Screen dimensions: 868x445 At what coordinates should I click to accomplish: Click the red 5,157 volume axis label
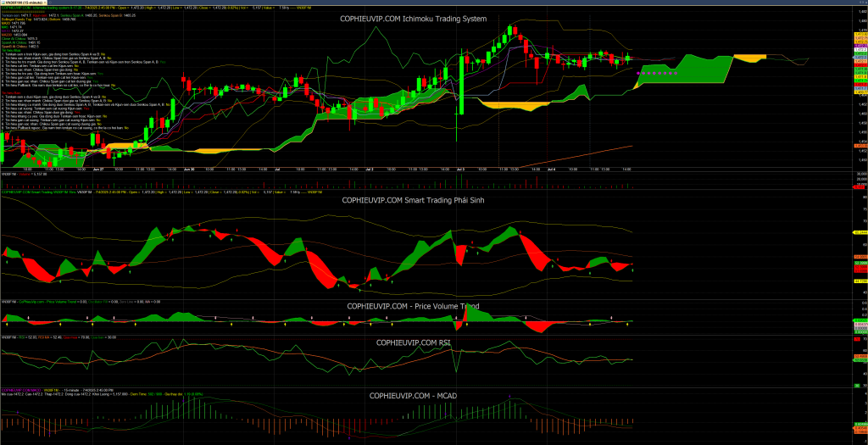pyautogui.click(x=860, y=187)
